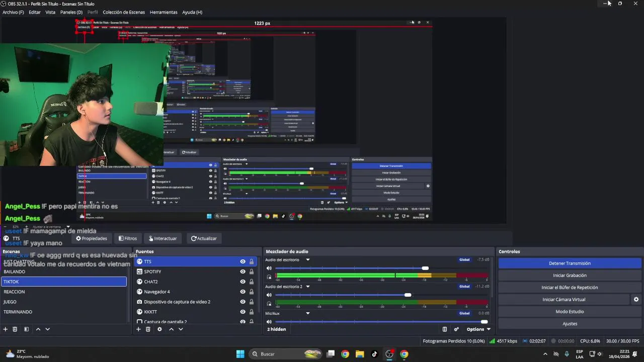Click Audio del escritorio 2 volume slider handle
The width and height of the screenshot is (644, 362).
click(x=408, y=295)
